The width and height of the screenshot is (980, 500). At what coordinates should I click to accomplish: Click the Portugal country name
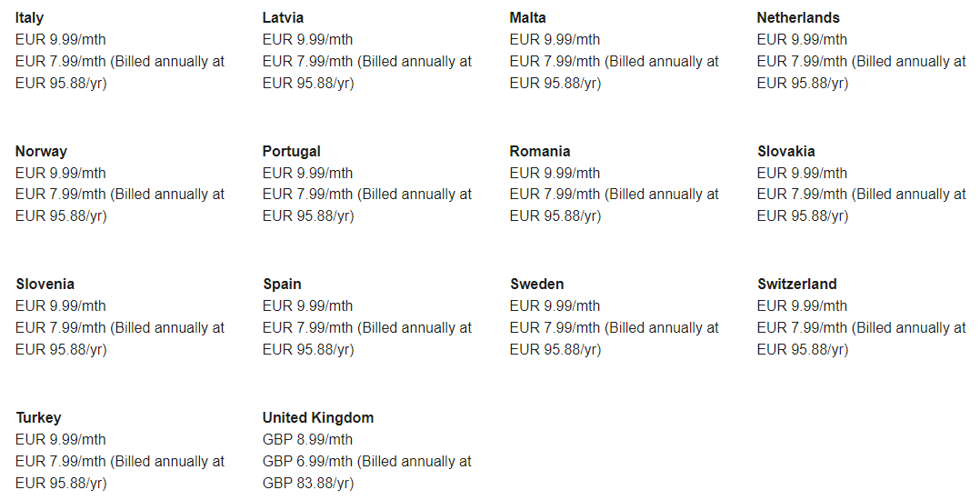click(x=291, y=152)
